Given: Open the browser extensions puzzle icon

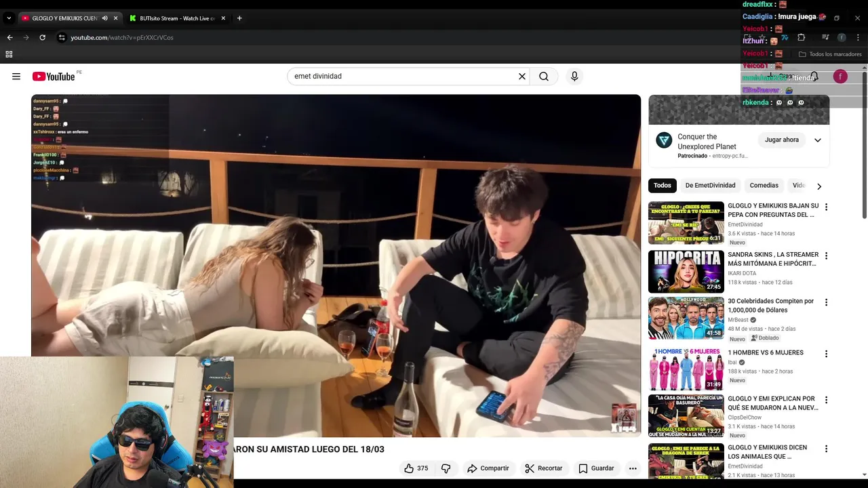Looking at the screenshot, I should point(801,37).
